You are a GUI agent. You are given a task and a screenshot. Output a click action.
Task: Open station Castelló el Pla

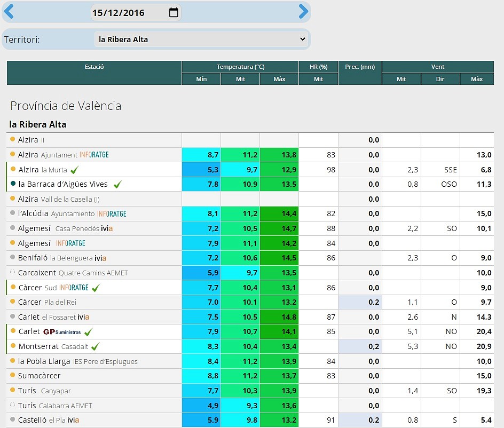(42, 420)
